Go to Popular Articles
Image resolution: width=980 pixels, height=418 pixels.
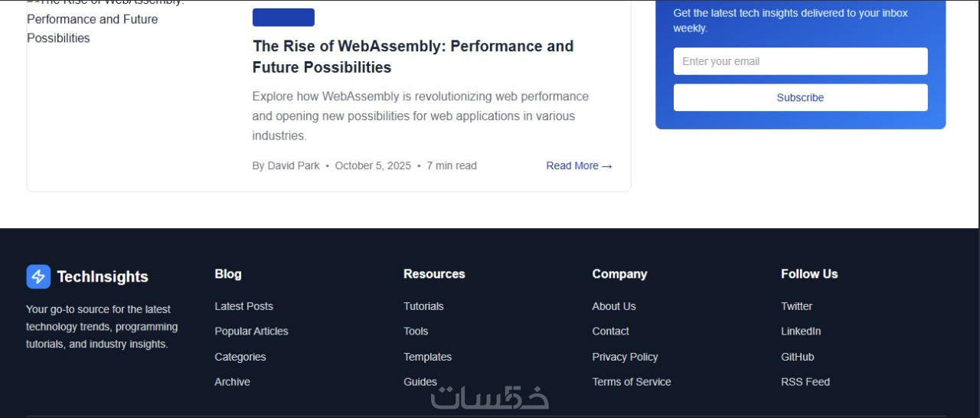[x=251, y=331]
